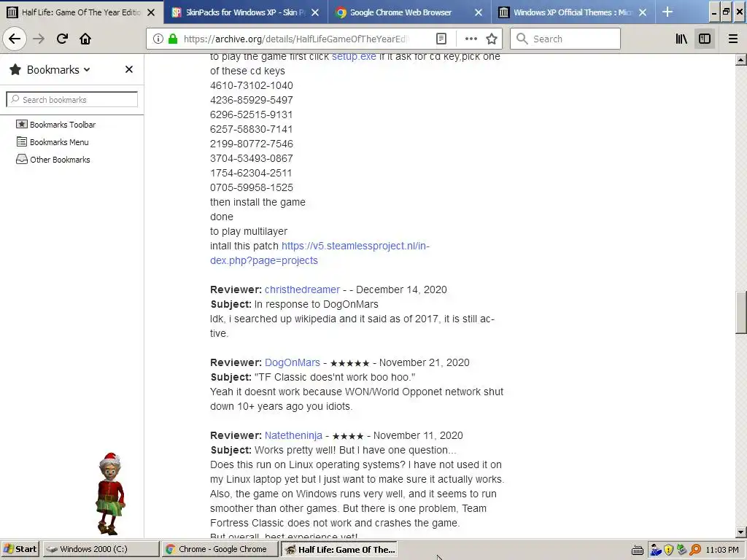Close the Google Chrome Web Browser tab
Screen dimensions: 747x560
[x=479, y=12]
